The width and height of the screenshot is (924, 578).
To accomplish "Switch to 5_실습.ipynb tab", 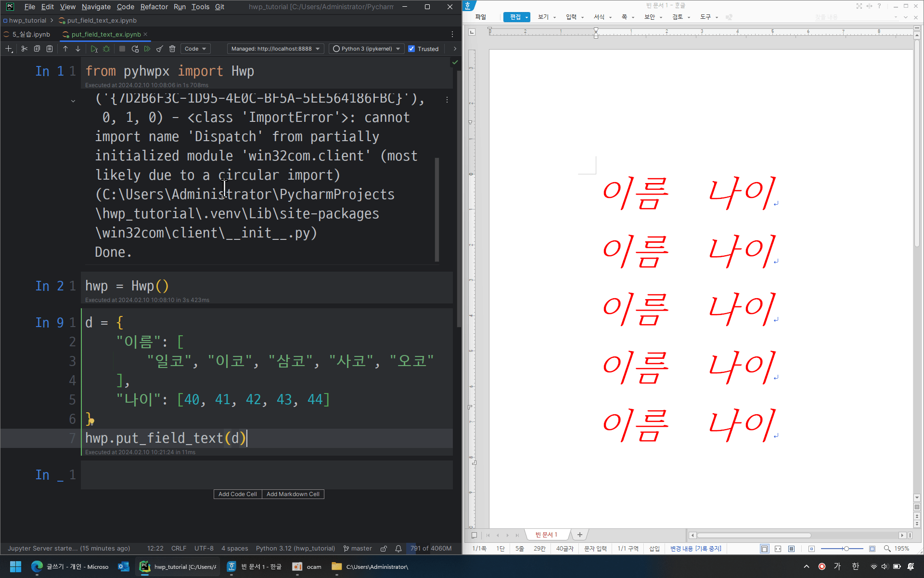I will pyautogui.click(x=31, y=34).
